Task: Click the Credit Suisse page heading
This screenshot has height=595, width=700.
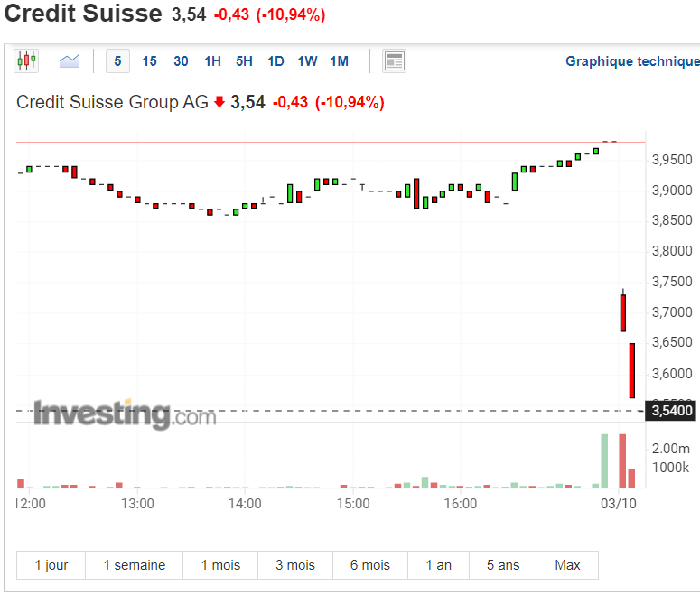Action: 83,14
